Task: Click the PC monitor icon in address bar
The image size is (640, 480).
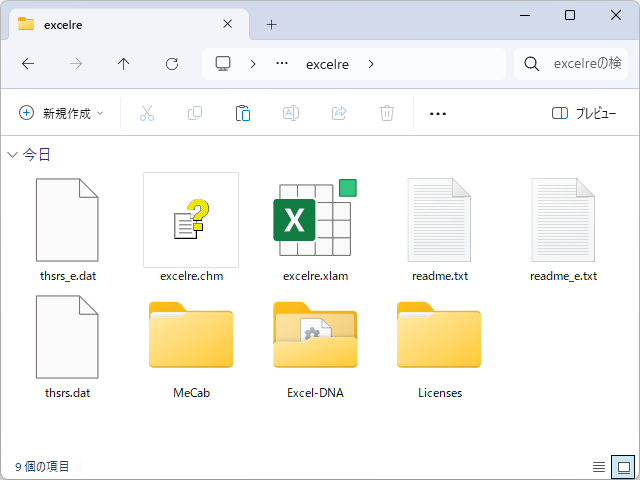Action: [223, 64]
